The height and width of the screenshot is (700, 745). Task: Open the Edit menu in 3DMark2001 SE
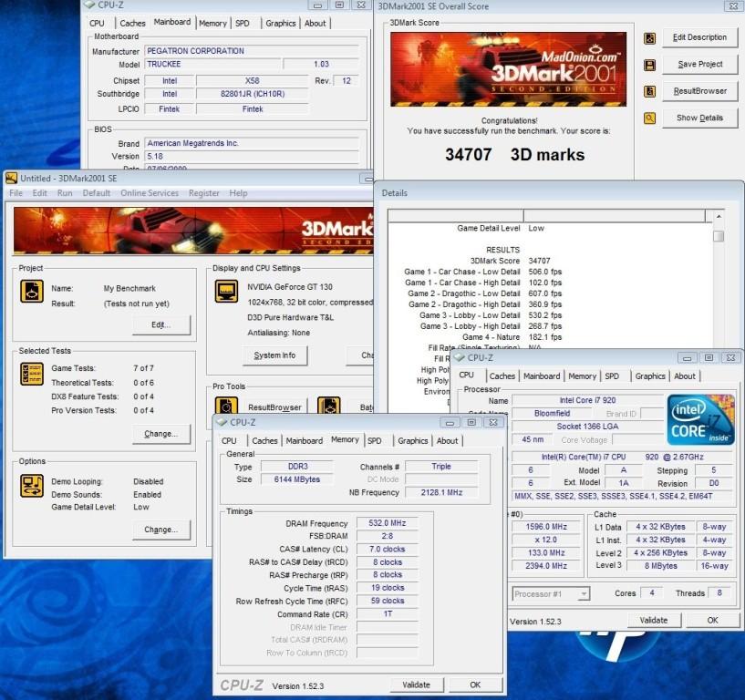(39, 193)
